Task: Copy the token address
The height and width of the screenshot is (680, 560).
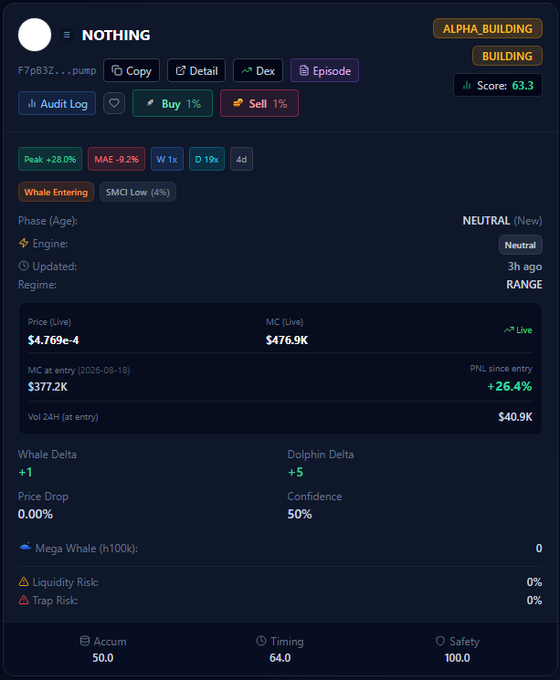Action: point(131,70)
